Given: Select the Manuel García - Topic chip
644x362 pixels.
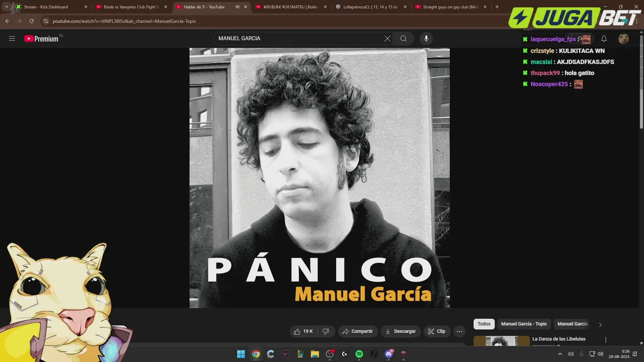Looking at the screenshot, I should (524, 324).
